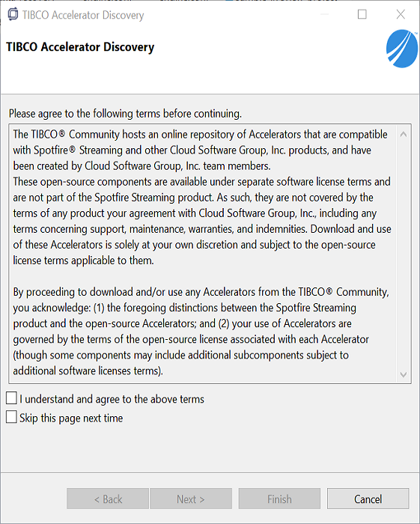This screenshot has height=524, width=420.
Task: Click the window title text in the title bar
Action: [83, 15]
